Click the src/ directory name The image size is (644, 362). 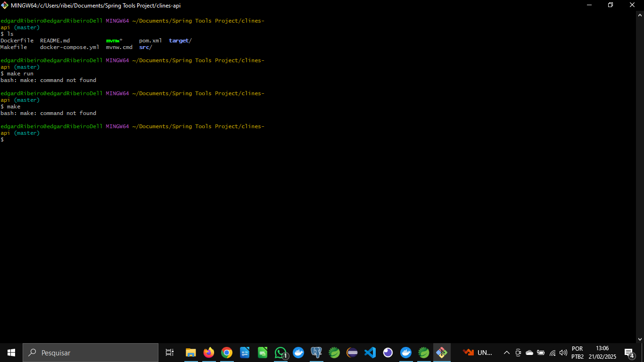pyautogui.click(x=146, y=47)
